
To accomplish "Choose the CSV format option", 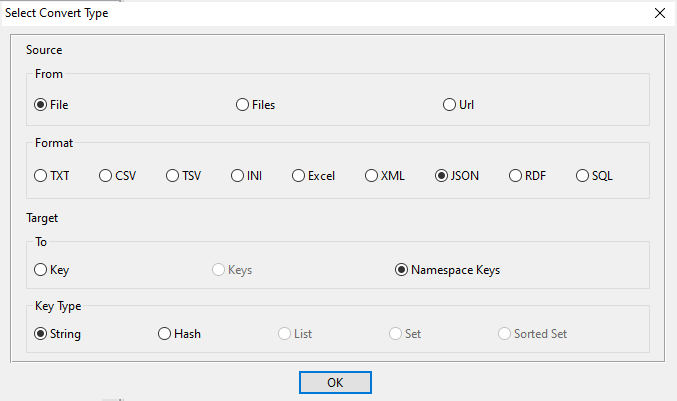I will (x=106, y=176).
